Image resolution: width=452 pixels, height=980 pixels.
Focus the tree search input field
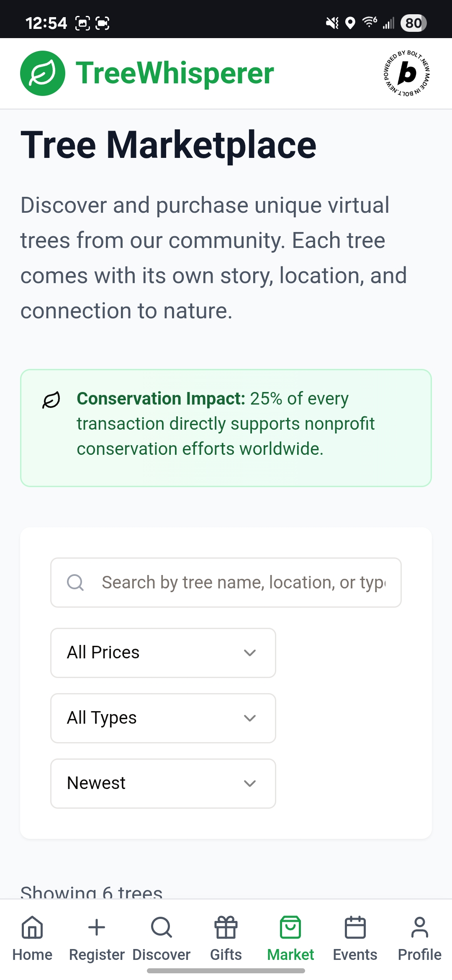(243, 582)
